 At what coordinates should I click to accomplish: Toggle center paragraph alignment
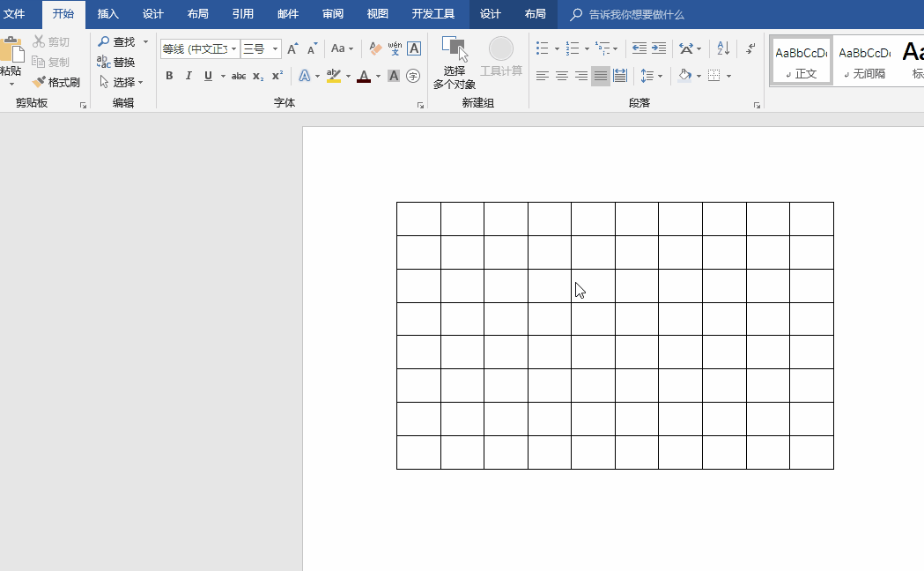(562, 77)
